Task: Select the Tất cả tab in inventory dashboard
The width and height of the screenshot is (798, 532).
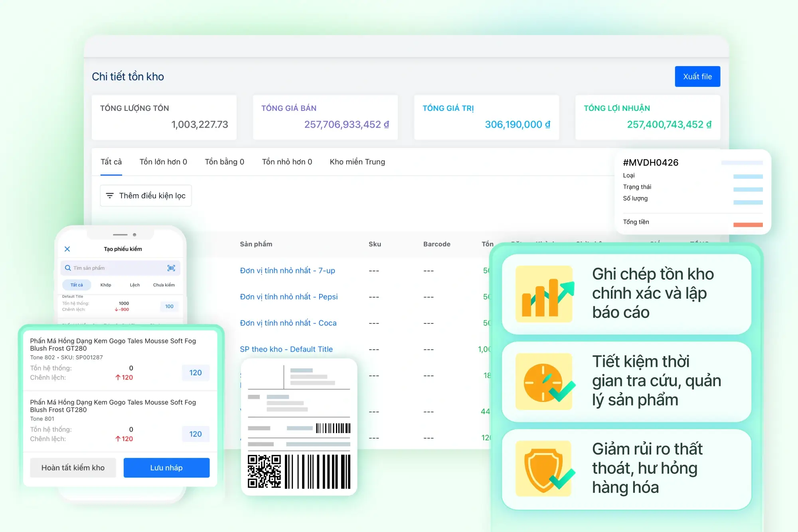Action: point(111,162)
